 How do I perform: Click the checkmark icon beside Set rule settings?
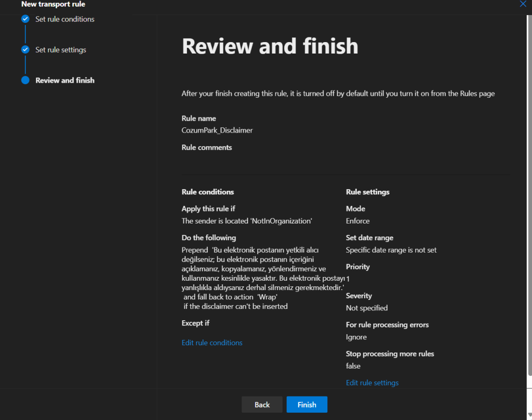[x=25, y=50]
